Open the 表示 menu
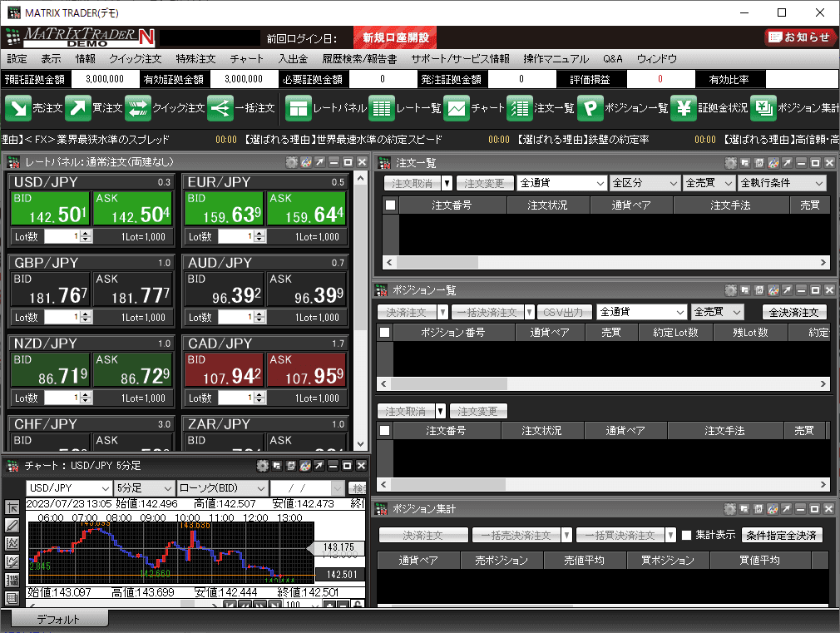This screenshot has width=840, height=633. (x=52, y=59)
